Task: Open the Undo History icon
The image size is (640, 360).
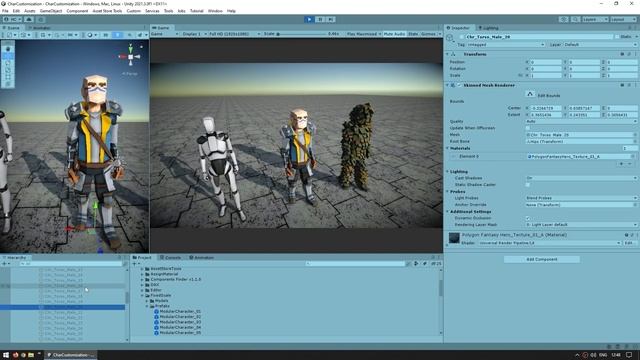Action: [564, 19]
